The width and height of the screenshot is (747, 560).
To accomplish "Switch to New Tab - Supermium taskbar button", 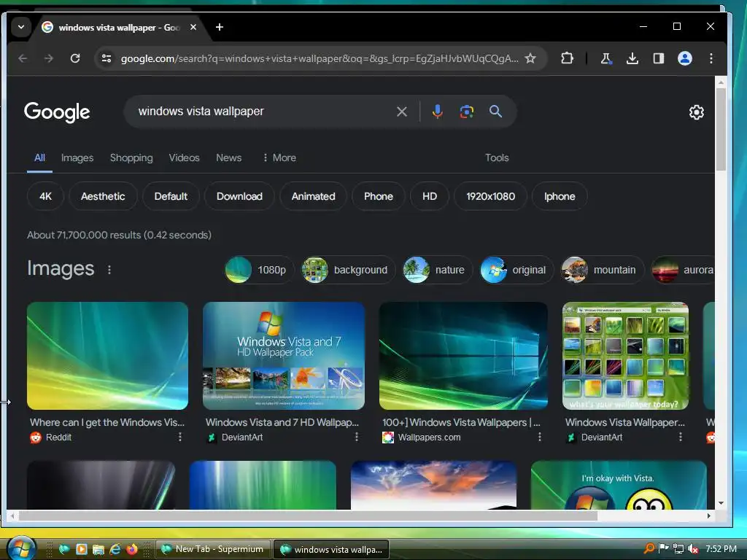I will 213,549.
